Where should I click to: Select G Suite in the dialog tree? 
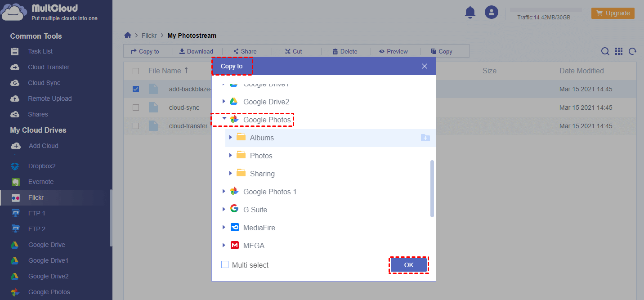click(x=255, y=210)
